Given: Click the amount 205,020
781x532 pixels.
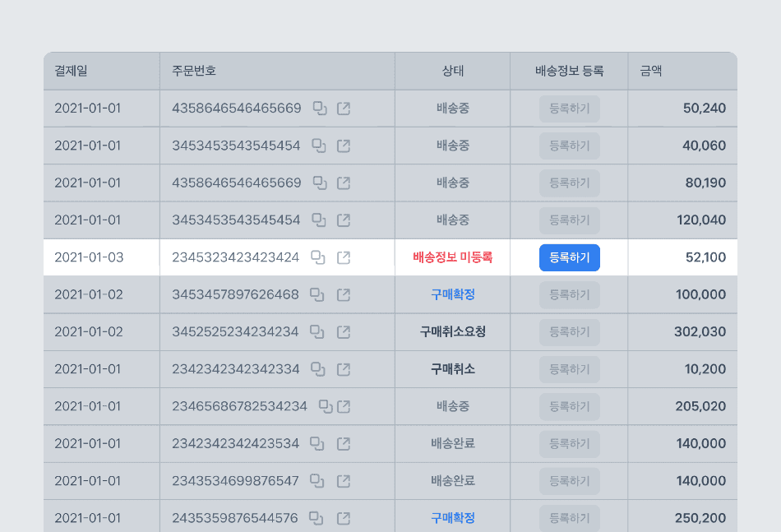Looking at the screenshot, I should [x=700, y=406].
